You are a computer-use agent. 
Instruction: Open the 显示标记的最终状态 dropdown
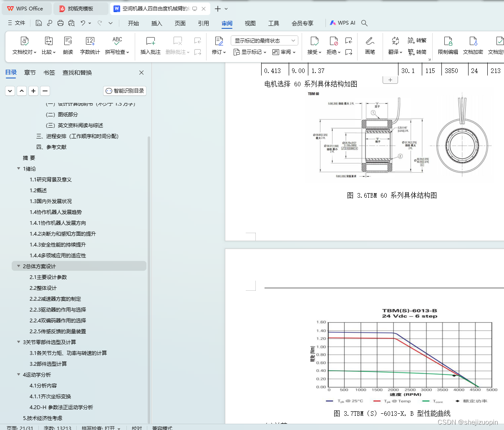tap(265, 40)
